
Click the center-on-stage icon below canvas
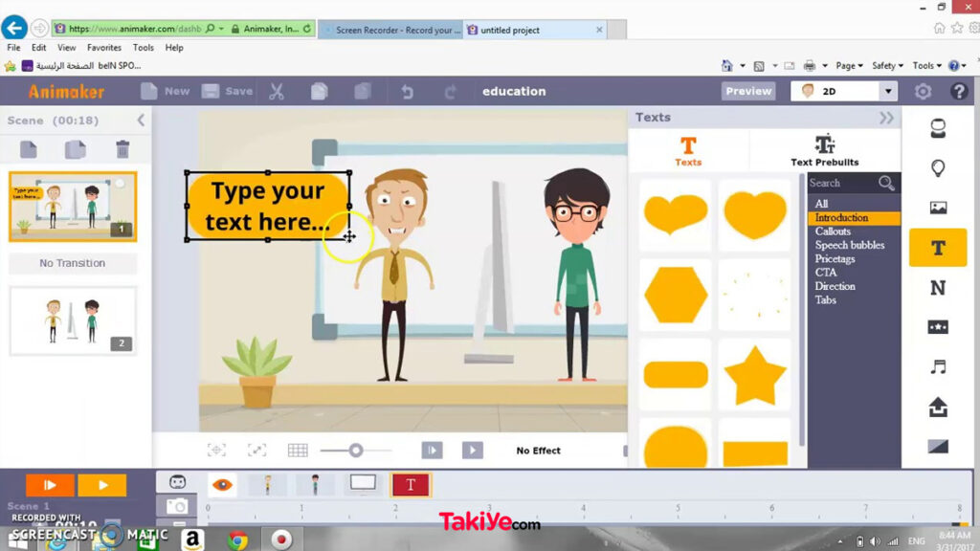click(x=216, y=450)
